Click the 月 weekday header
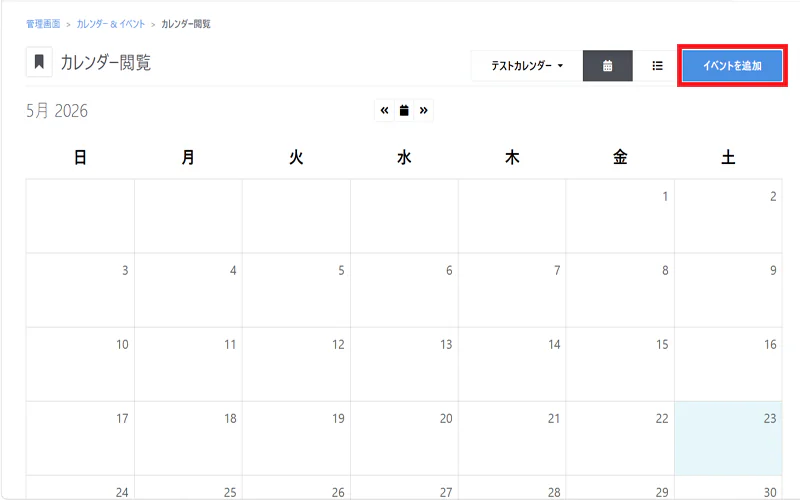Image resolution: width=800 pixels, height=500 pixels. point(188,157)
